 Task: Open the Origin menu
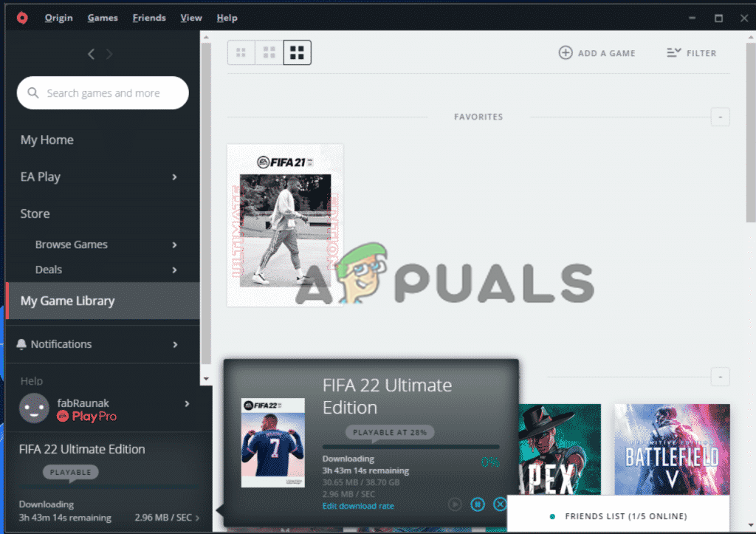tap(59, 18)
